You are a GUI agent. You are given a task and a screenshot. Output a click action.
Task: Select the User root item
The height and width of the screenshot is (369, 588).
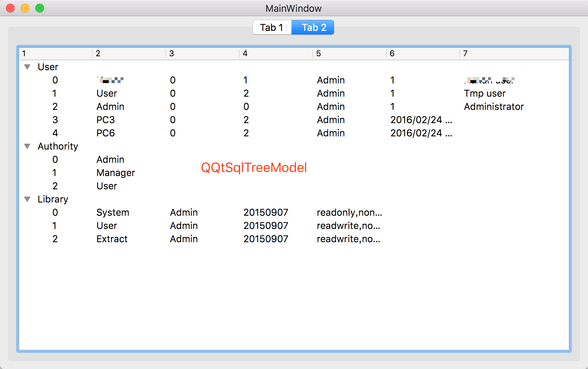48,67
